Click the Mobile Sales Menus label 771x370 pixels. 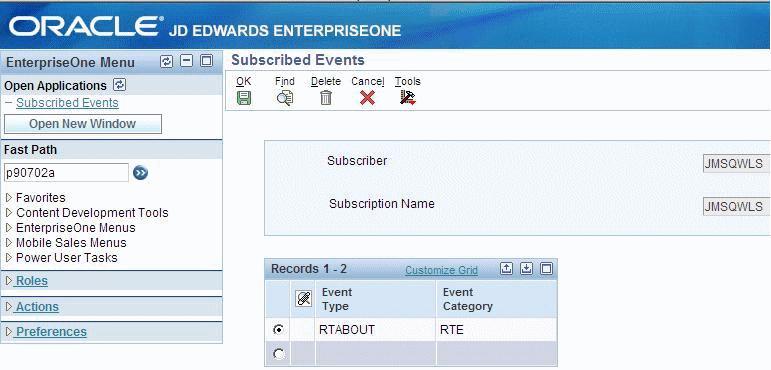[x=71, y=243]
